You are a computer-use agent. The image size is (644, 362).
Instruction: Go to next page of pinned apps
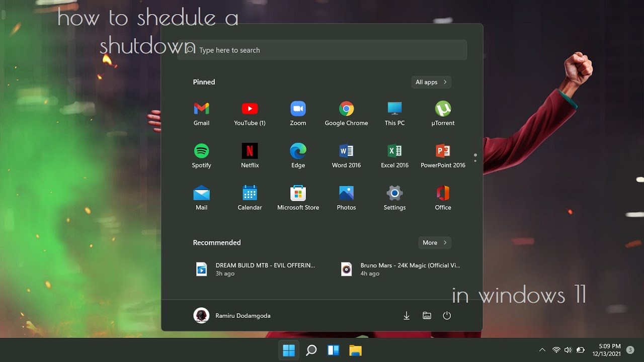tap(475, 160)
